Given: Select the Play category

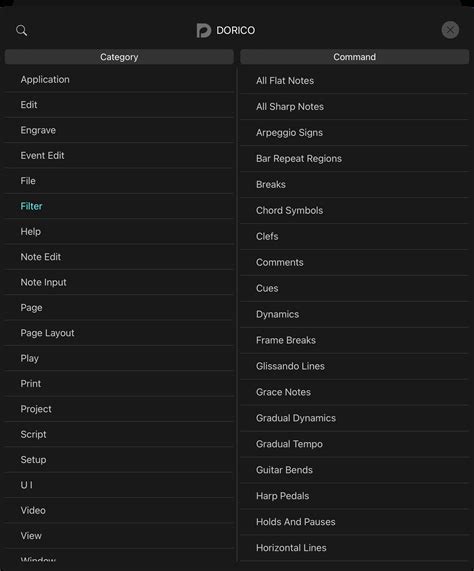Looking at the screenshot, I should click(119, 358).
